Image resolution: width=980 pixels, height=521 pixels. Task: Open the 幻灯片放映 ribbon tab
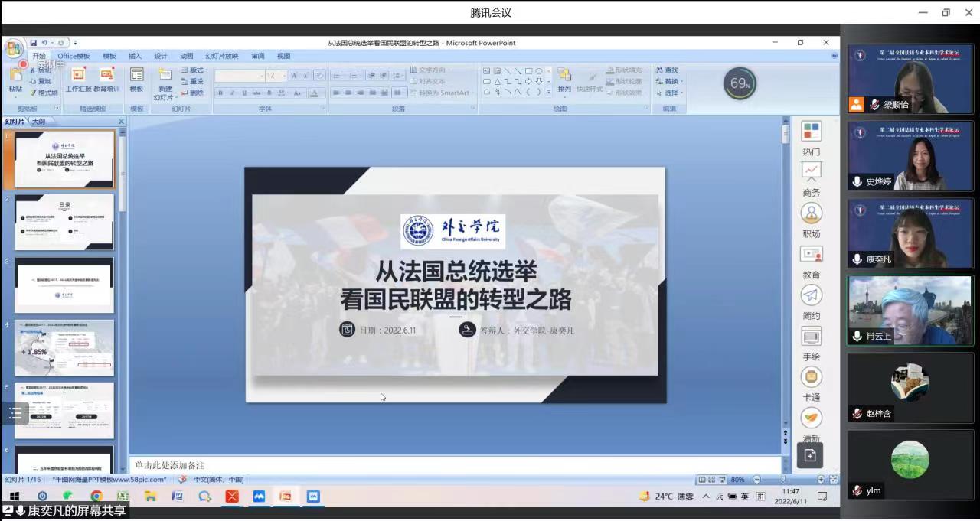(221, 56)
